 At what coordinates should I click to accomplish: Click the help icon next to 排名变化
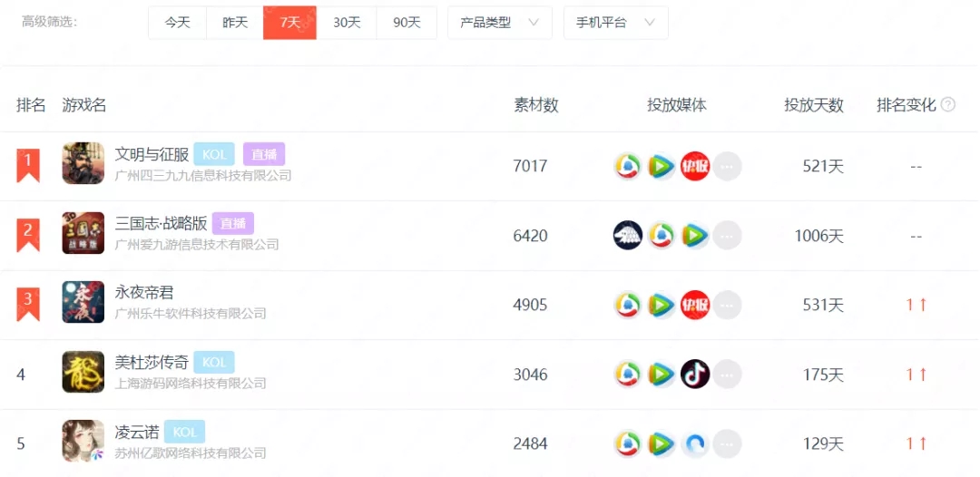tap(948, 105)
